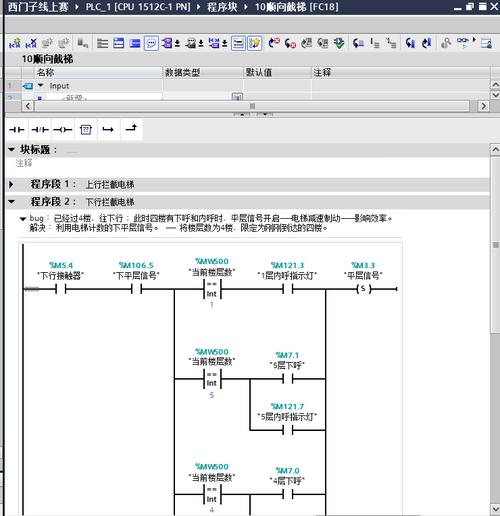Expand small arrow after the glasses icon
500x516 pixels.
(x=474, y=40)
